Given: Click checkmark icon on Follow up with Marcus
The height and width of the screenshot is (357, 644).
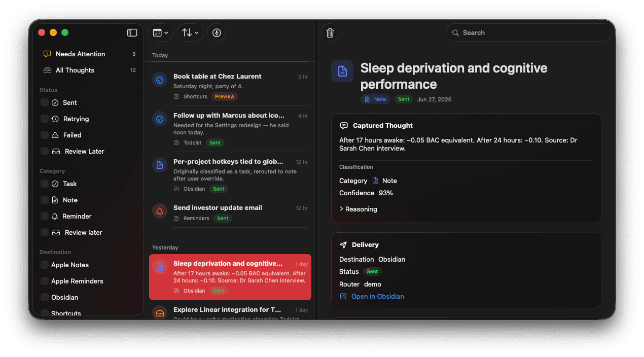Looking at the screenshot, I should (x=160, y=119).
